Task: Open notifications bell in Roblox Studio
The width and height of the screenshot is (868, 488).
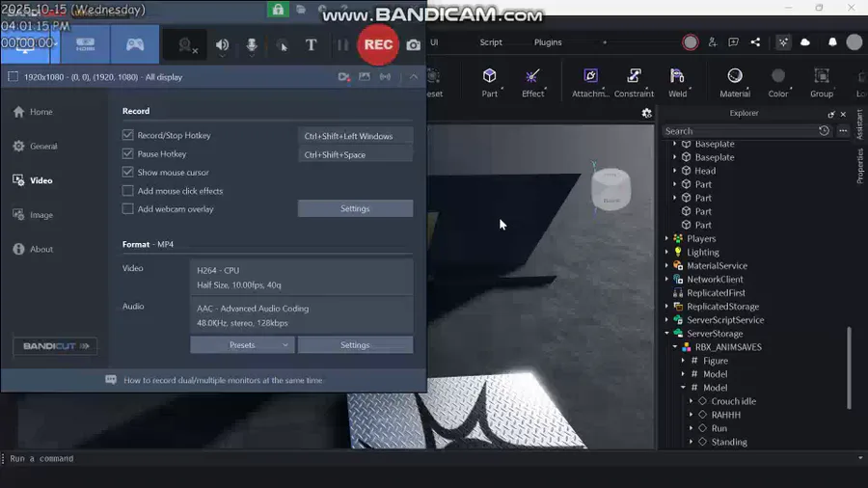Action: click(832, 42)
